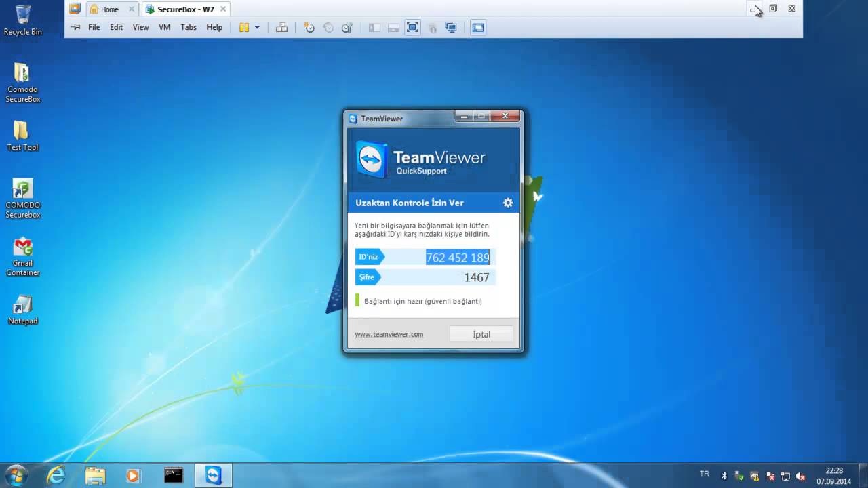Revert VM to previous snapshot icon
868x488 pixels.
click(328, 27)
